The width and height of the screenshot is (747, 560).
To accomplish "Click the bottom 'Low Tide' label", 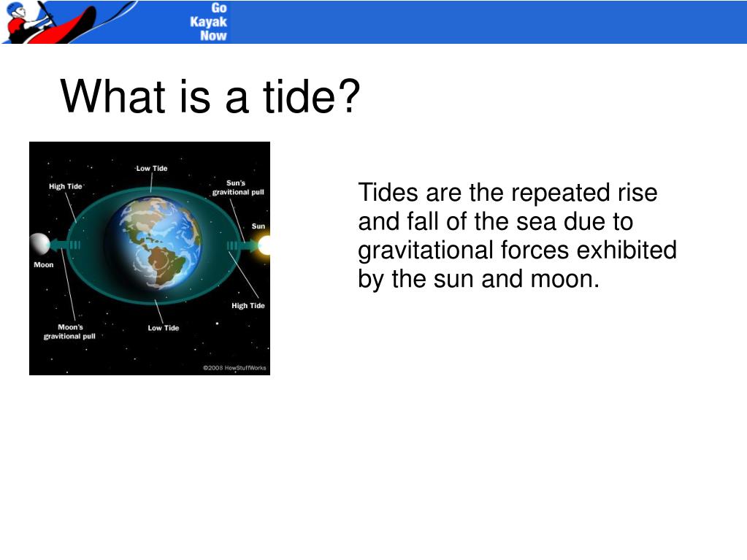I will pyautogui.click(x=164, y=327).
